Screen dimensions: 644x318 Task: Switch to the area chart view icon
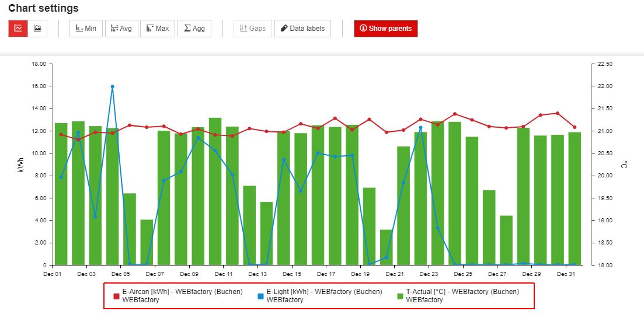[37, 28]
